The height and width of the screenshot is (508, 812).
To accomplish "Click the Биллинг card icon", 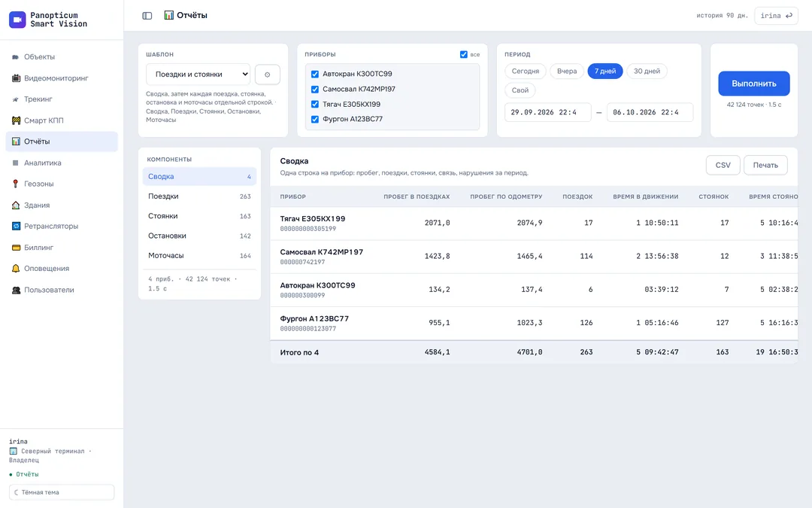I will 16,248.
